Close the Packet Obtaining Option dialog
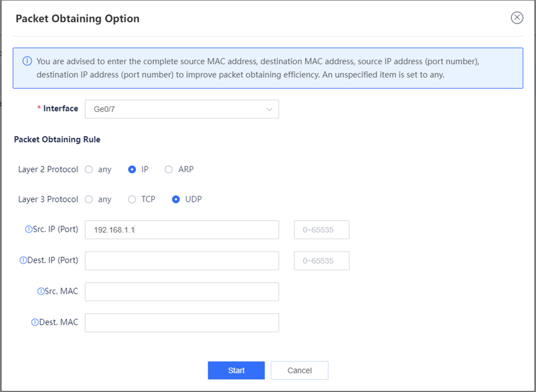Viewport: 536px width, 392px height. [517, 18]
